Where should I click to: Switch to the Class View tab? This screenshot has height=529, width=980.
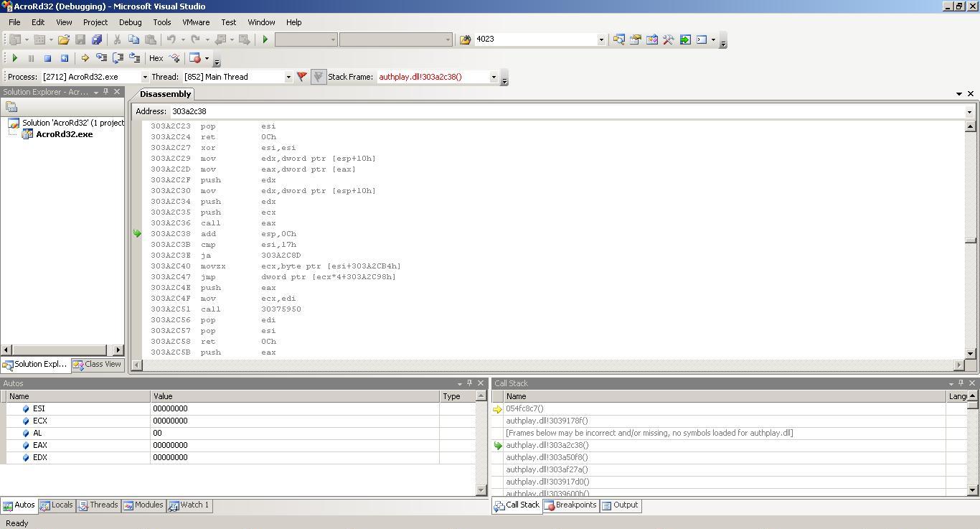click(97, 365)
